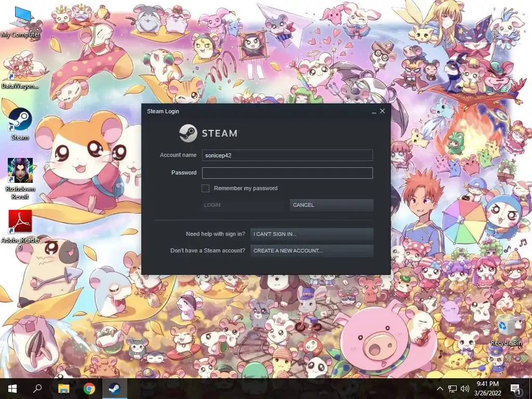The image size is (532, 399).
Task: Show hidden tray icons chevron
Action: [x=440, y=389]
